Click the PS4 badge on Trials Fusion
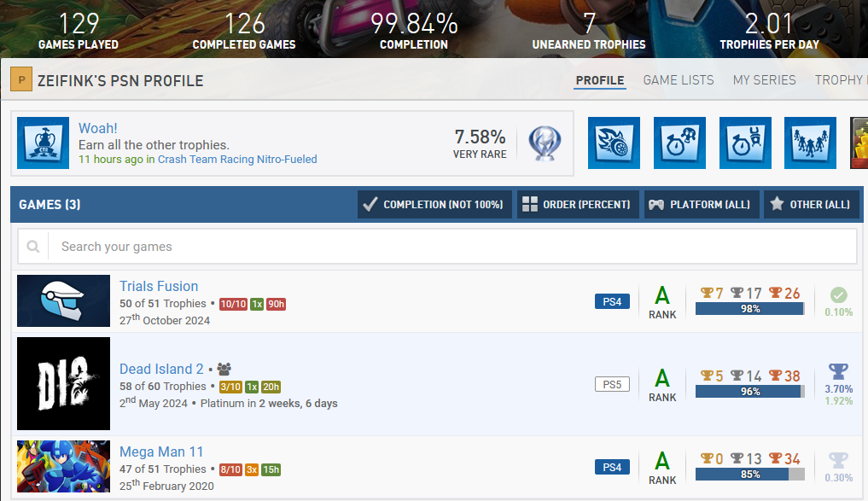The height and width of the screenshot is (501, 868). click(612, 301)
